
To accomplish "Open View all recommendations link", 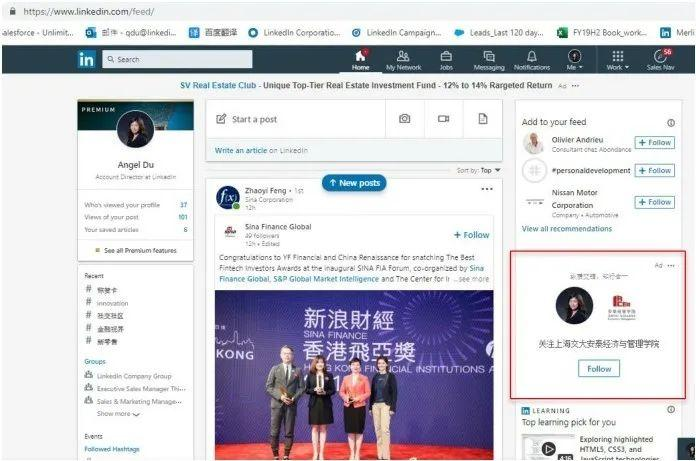I will [567, 229].
